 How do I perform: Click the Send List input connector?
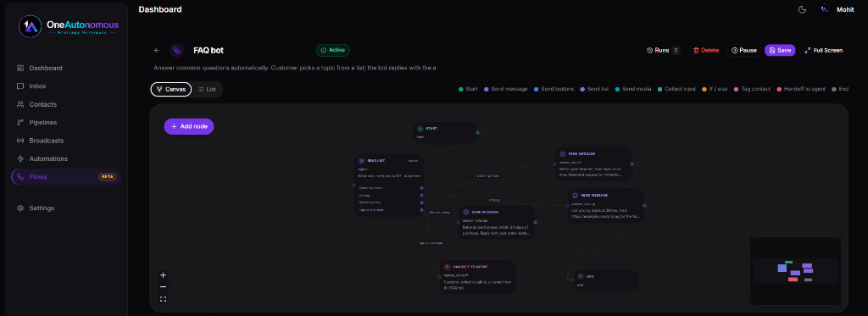[x=353, y=185]
